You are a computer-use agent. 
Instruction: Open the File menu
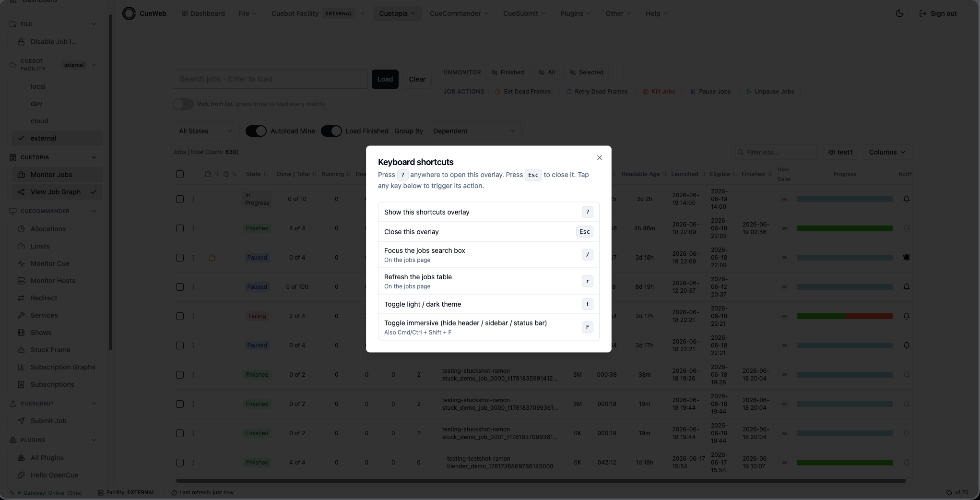click(248, 13)
